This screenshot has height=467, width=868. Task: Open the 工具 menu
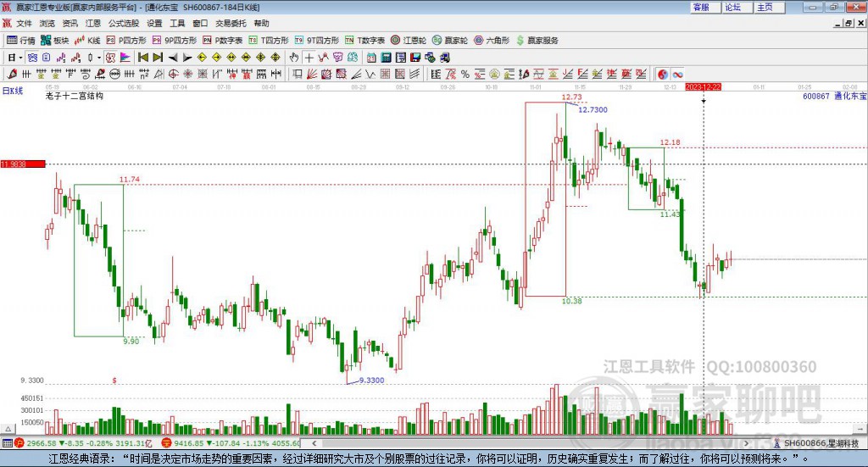coord(177,23)
